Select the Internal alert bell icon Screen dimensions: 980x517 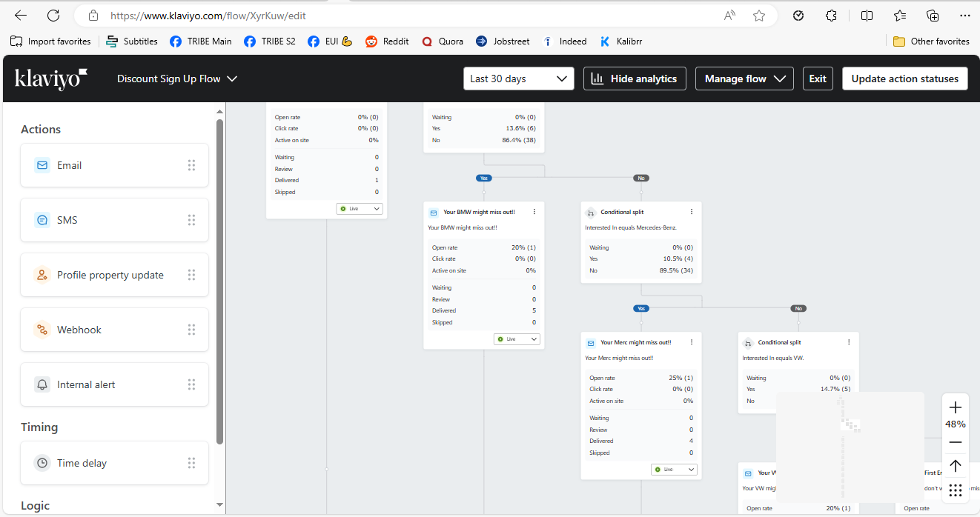[x=42, y=384]
